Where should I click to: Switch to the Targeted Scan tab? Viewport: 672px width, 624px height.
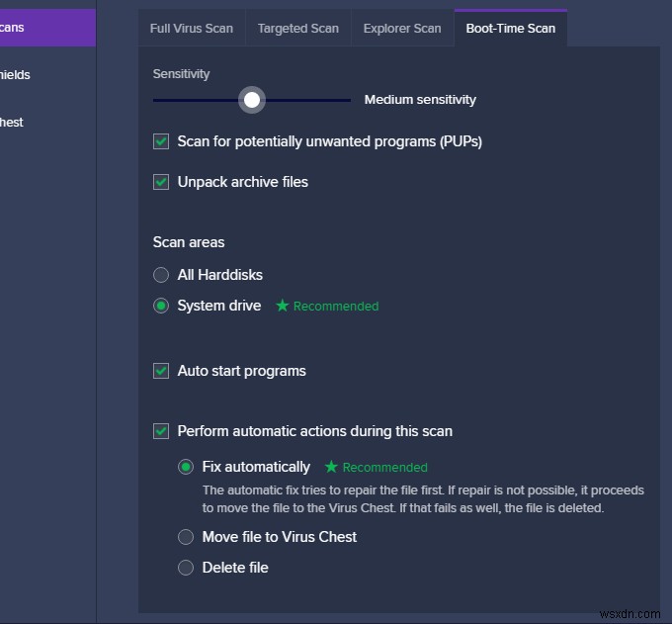(x=296, y=28)
